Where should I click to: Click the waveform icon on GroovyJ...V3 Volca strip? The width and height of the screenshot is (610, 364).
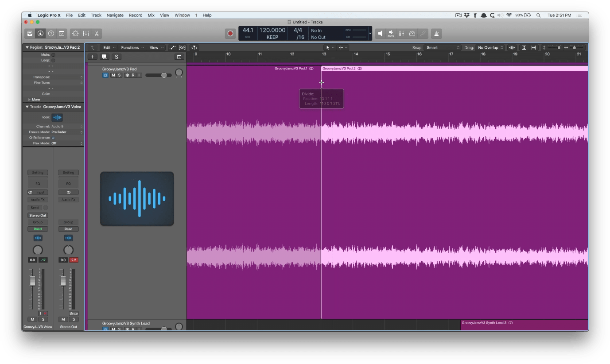click(x=38, y=238)
